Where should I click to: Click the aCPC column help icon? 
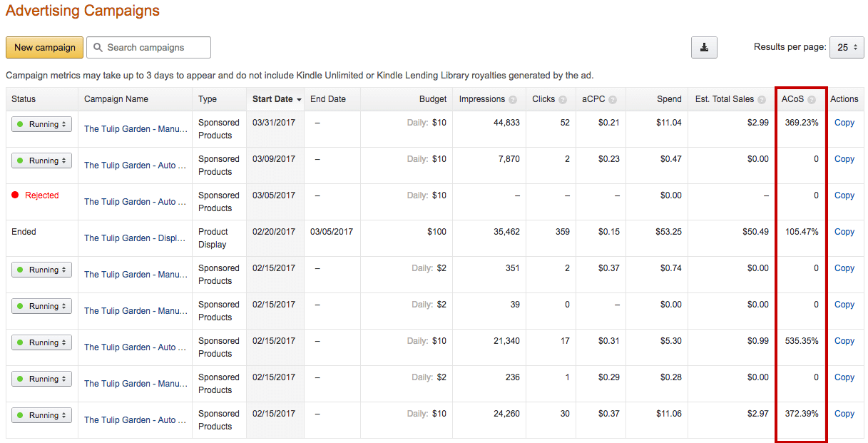(x=613, y=100)
